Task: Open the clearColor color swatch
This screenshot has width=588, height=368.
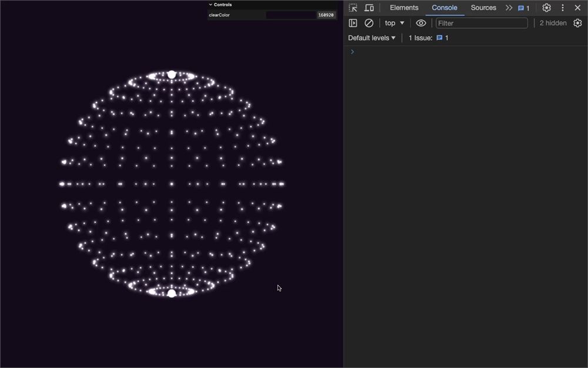Action: pos(291,15)
